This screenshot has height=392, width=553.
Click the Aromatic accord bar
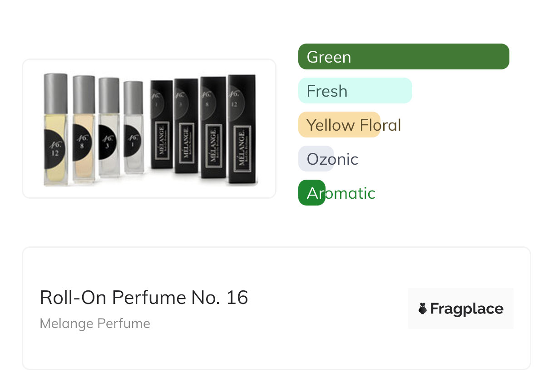click(x=312, y=193)
